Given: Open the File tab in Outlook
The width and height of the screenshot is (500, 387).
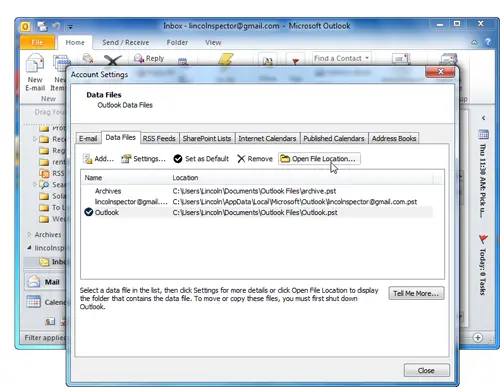Looking at the screenshot, I should click(x=37, y=42).
